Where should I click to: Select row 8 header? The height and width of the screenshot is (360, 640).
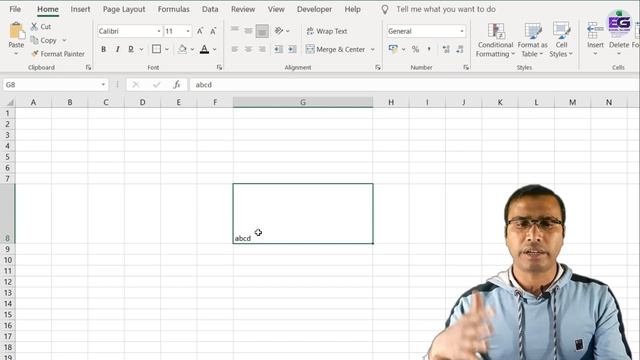7,213
